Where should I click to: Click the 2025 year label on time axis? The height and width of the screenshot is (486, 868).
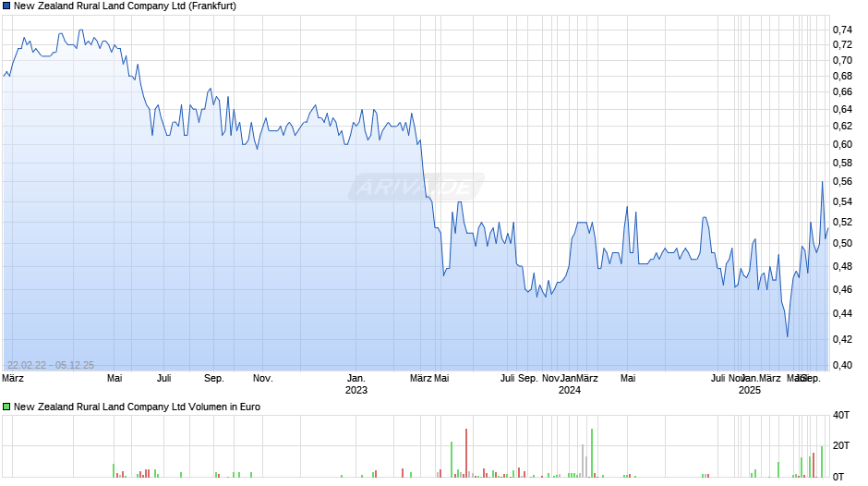click(x=750, y=390)
